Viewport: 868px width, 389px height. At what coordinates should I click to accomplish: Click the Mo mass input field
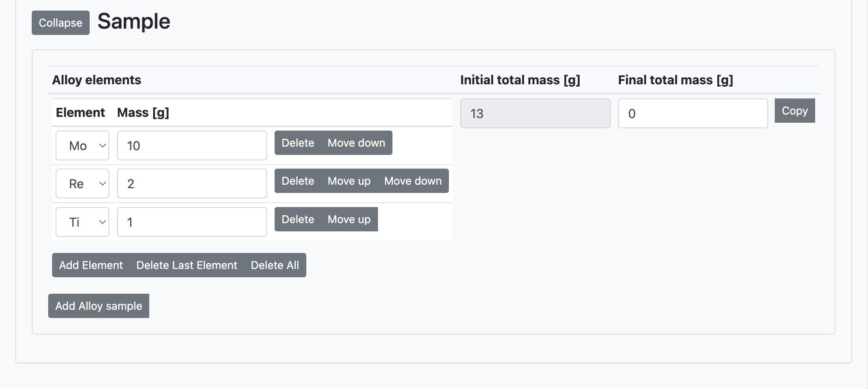tap(192, 145)
